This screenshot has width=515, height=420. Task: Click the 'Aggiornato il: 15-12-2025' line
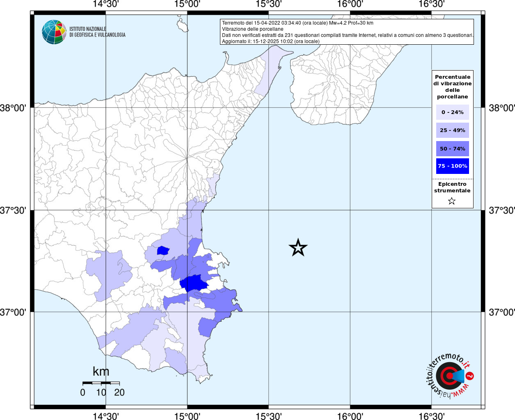tap(271, 41)
